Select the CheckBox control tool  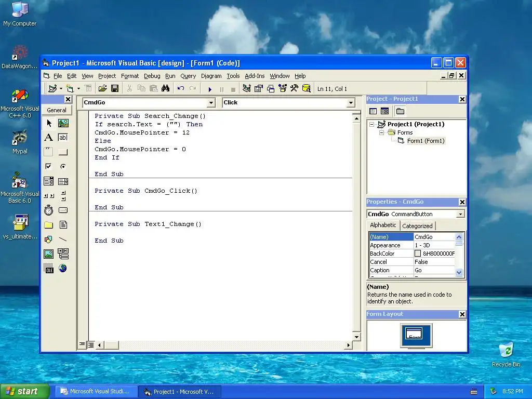[x=48, y=166]
